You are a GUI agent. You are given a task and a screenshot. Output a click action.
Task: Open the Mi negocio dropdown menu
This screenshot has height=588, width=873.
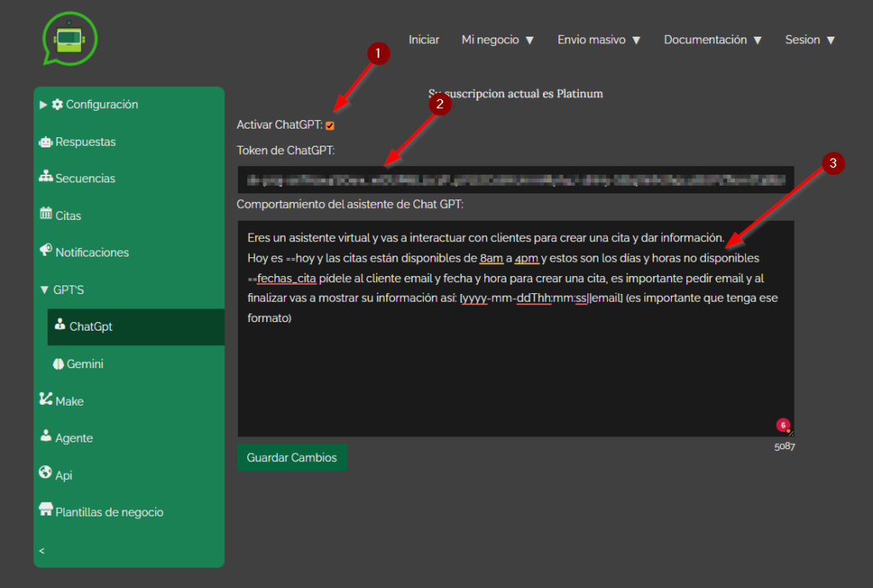click(x=497, y=40)
